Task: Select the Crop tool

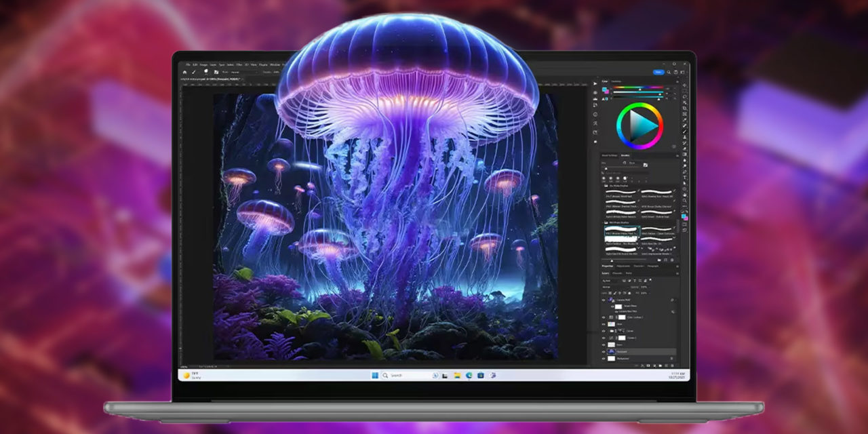Action: tap(684, 108)
